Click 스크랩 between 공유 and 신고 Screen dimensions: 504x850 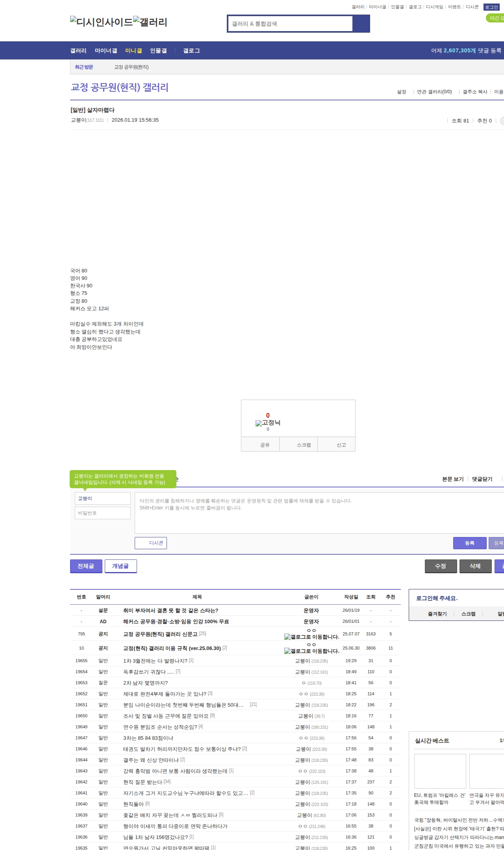coord(298,444)
